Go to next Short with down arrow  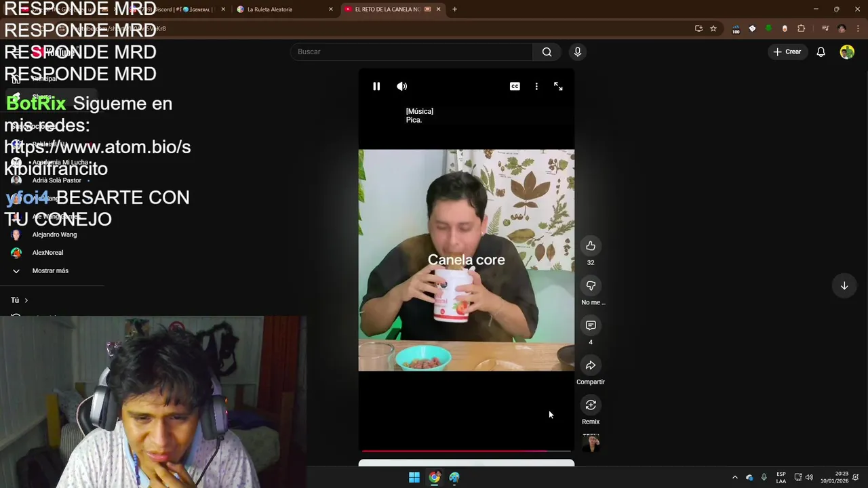(844, 286)
